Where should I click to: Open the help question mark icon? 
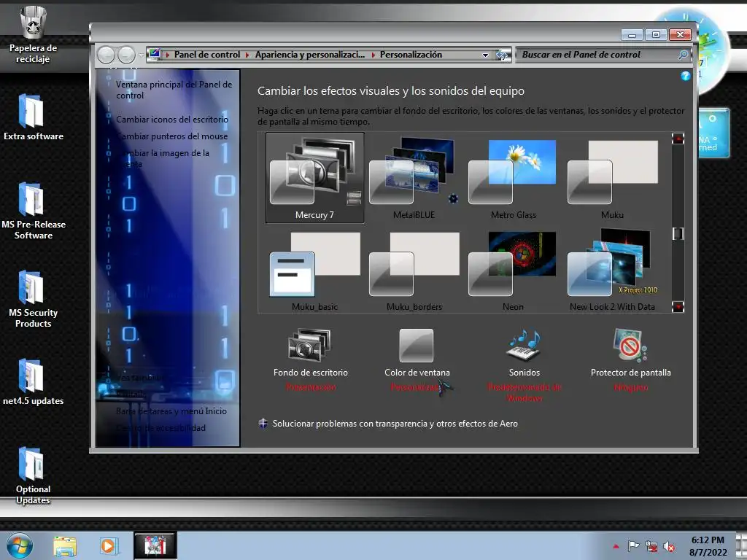coord(685,76)
